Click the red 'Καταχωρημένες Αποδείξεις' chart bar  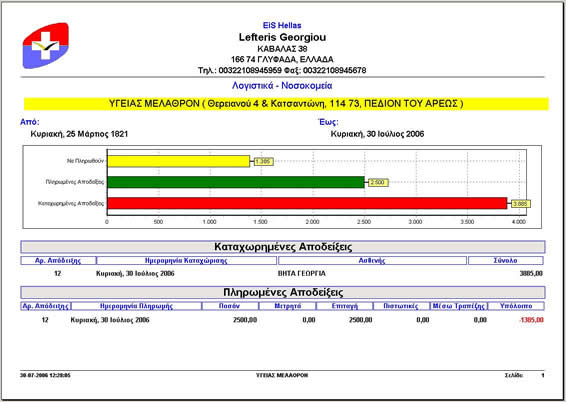[307, 203]
